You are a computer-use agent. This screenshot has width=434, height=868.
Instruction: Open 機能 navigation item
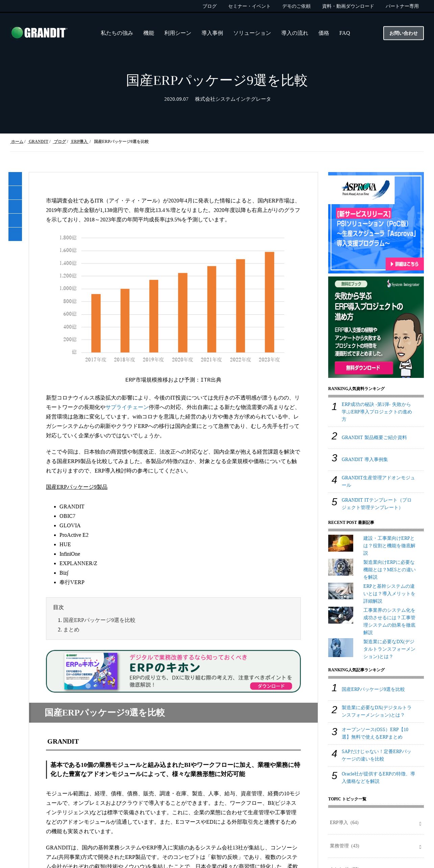pos(148,33)
